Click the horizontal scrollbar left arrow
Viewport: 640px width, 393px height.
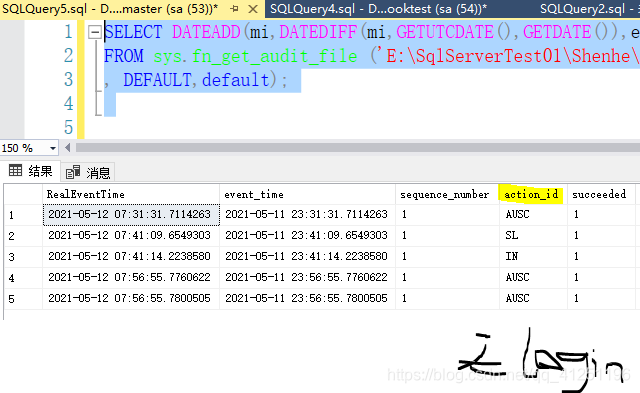tap(68, 148)
